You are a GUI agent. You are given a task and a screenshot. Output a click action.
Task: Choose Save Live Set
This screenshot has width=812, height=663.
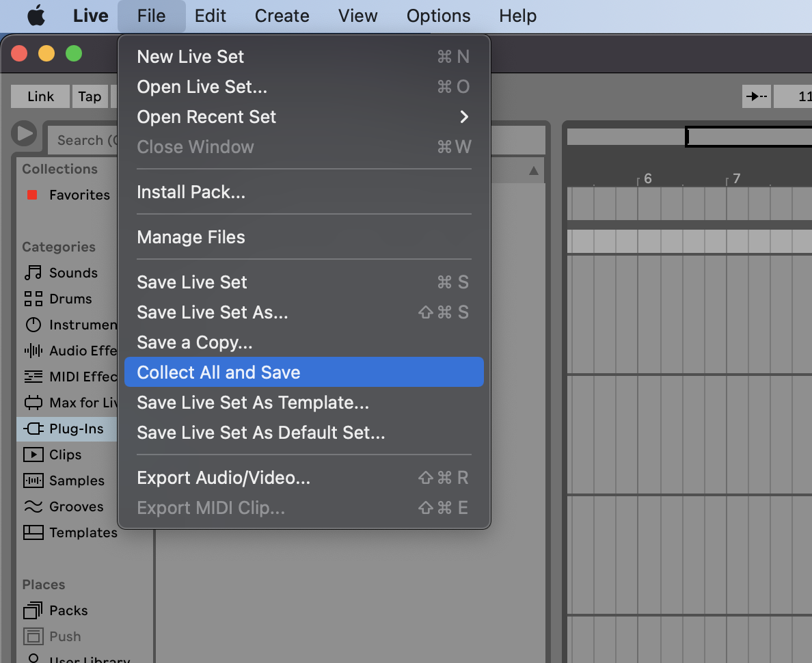[x=304, y=282]
